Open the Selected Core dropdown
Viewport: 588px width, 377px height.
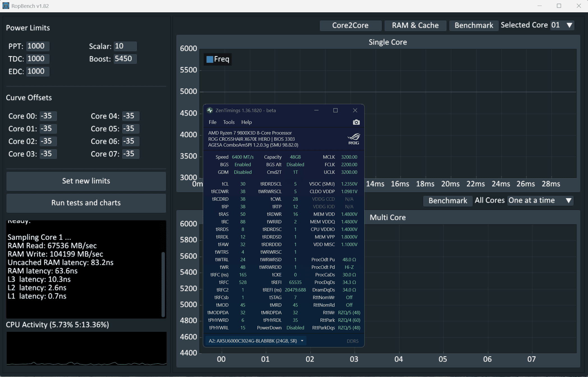point(562,25)
